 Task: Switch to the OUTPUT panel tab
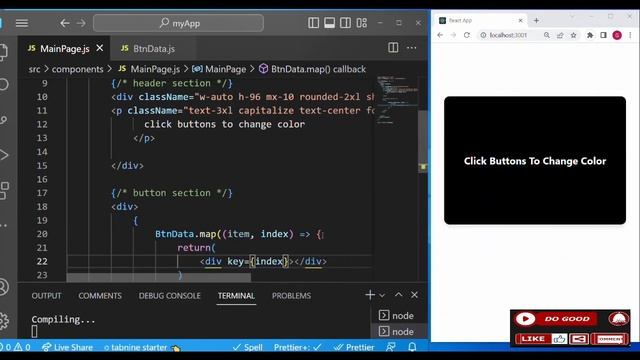point(47,296)
